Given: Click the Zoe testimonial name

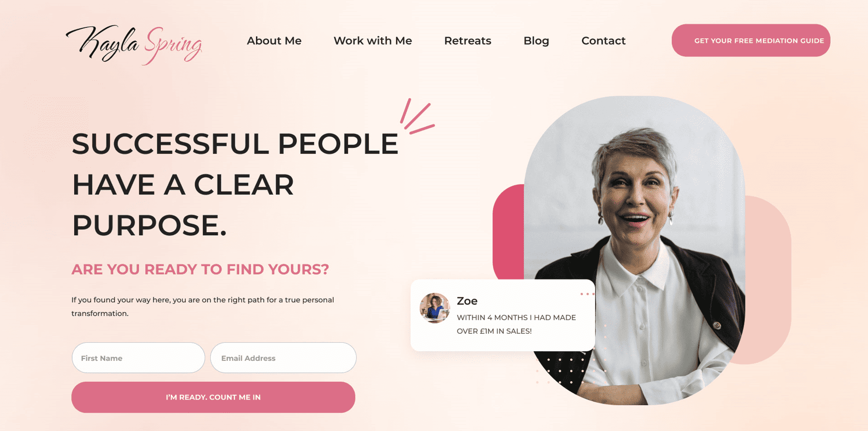Looking at the screenshot, I should click(467, 301).
